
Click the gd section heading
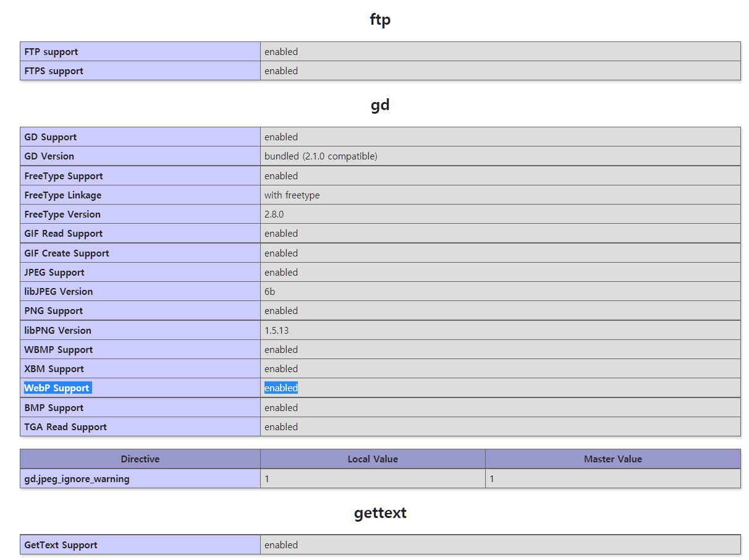coord(380,105)
